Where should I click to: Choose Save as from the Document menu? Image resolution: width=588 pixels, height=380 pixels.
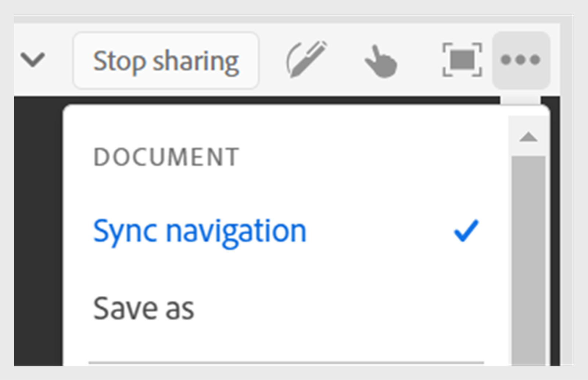(143, 309)
